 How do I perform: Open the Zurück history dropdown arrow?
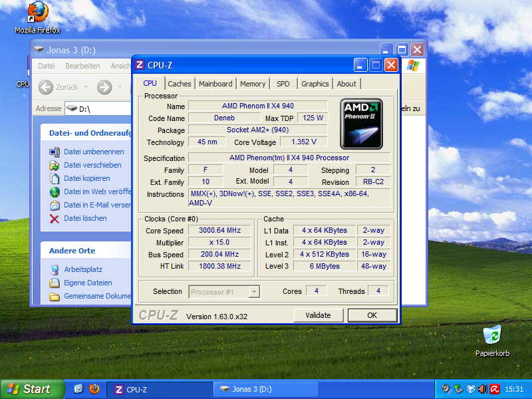tap(86, 87)
